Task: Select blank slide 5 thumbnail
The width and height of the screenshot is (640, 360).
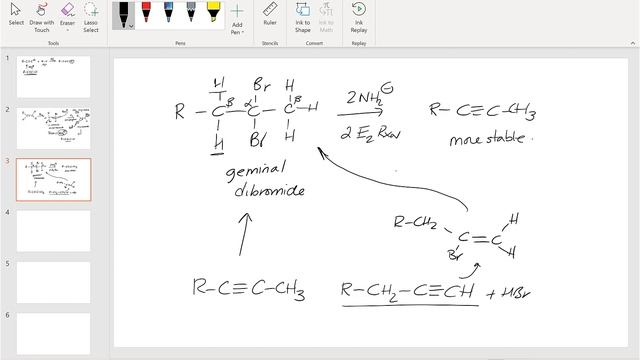Action: [x=53, y=282]
